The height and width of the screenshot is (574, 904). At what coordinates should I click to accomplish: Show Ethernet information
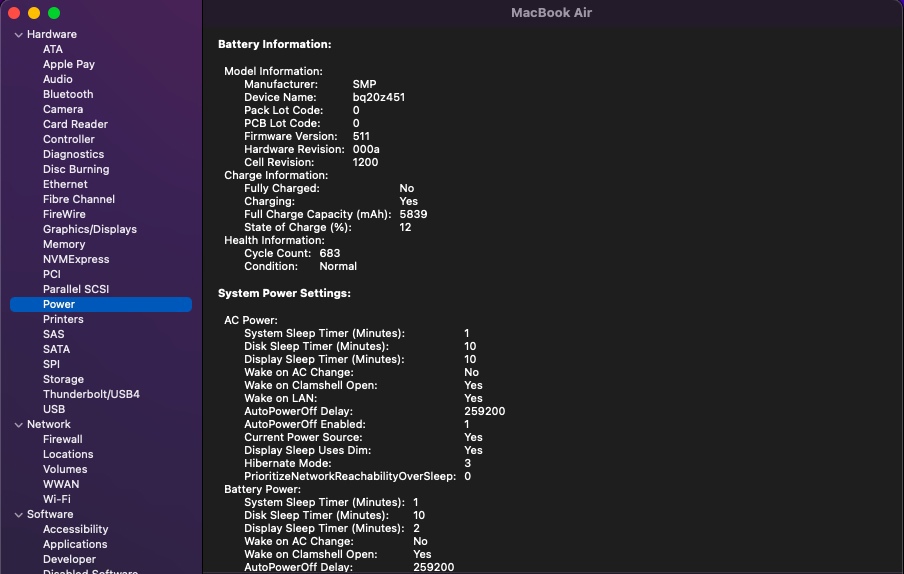[65, 184]
